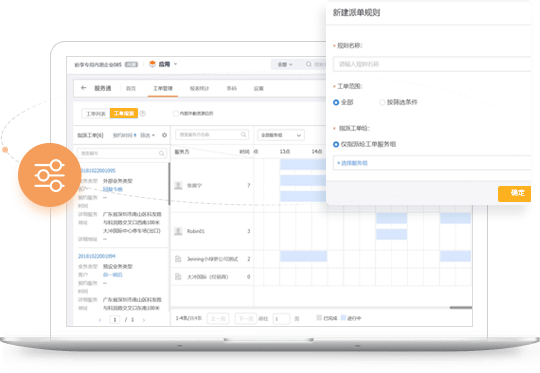The width and height of the screenshot is (540, 373).
Task: Open work order 20181022001094
Action: [x=97, y=256]
